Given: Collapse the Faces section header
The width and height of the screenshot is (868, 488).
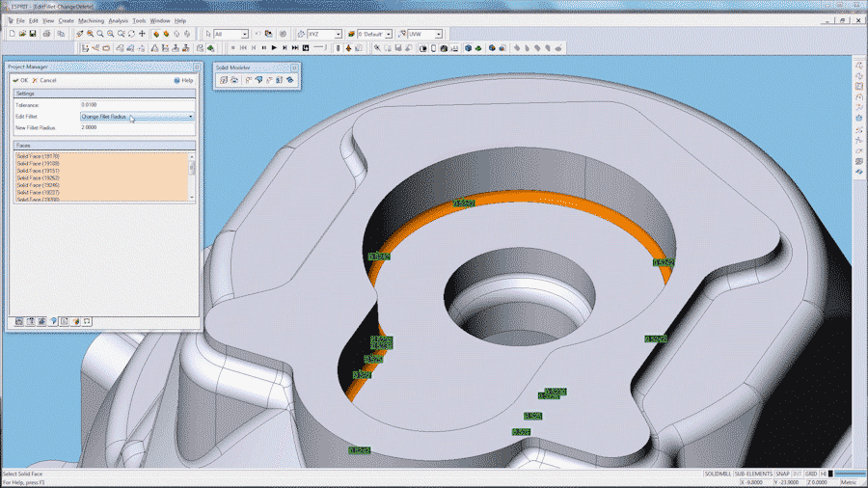Looking at the screenshot, I should point(104,145).
